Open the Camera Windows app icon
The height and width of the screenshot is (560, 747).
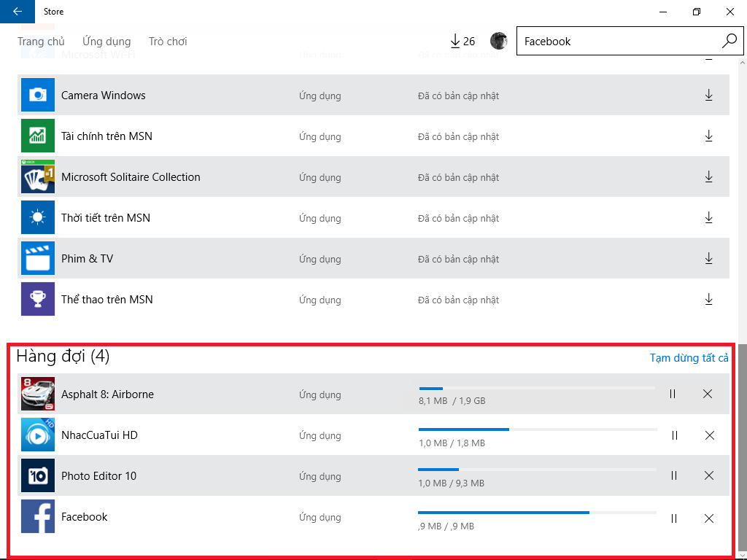click(38, 95)
